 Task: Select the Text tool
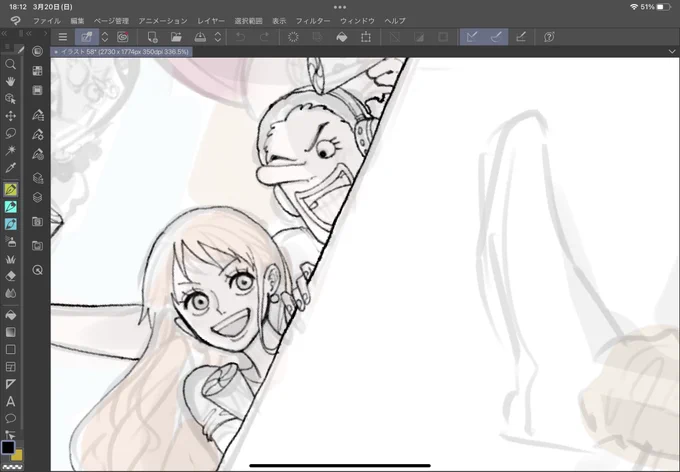point(10,401)
